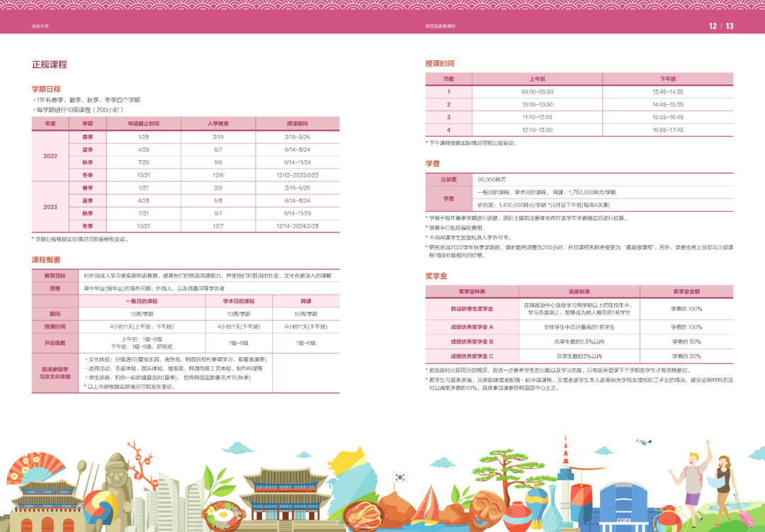Select the 总学生数的3%以内 criteria cell
The image size is (765, 532).
click(x=579, y=356)
